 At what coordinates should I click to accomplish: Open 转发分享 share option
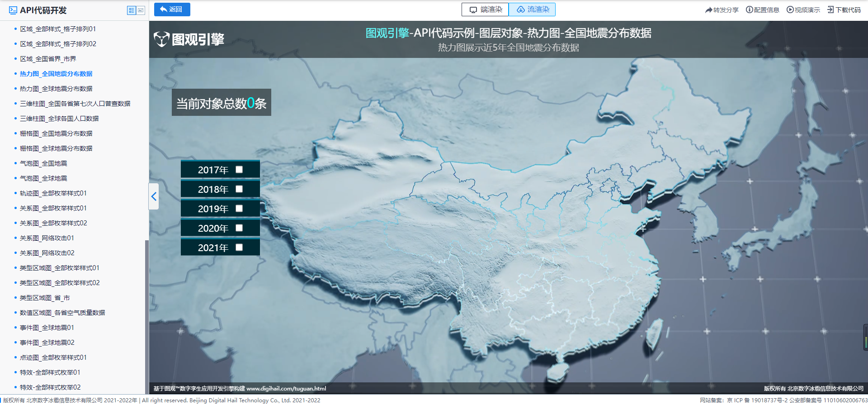[x=722, y=10]
